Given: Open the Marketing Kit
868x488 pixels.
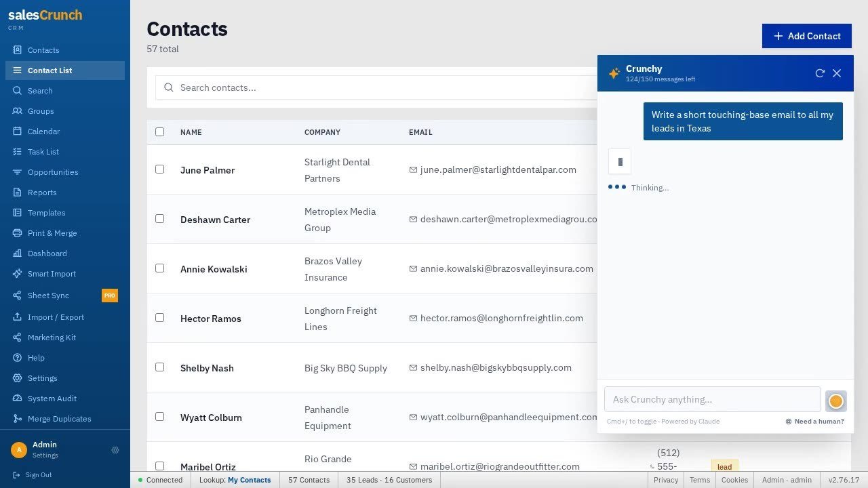Looking at the screenshot, I should click(x=65, y=338).
